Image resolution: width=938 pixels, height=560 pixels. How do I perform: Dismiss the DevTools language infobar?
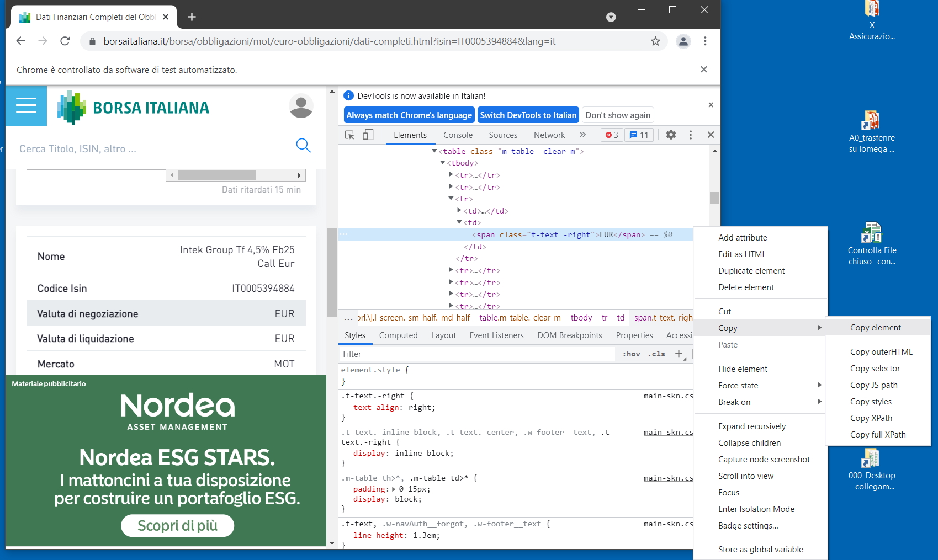711,105
